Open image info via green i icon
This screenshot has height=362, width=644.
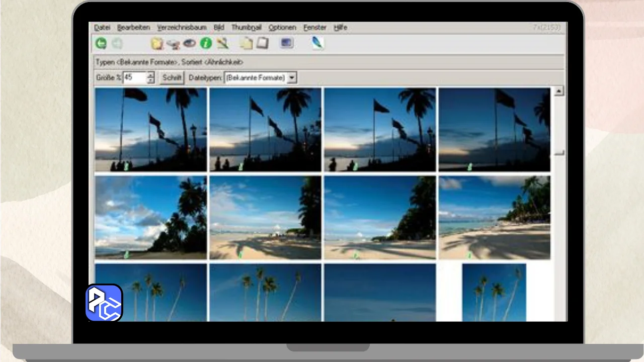click(206, 44)
